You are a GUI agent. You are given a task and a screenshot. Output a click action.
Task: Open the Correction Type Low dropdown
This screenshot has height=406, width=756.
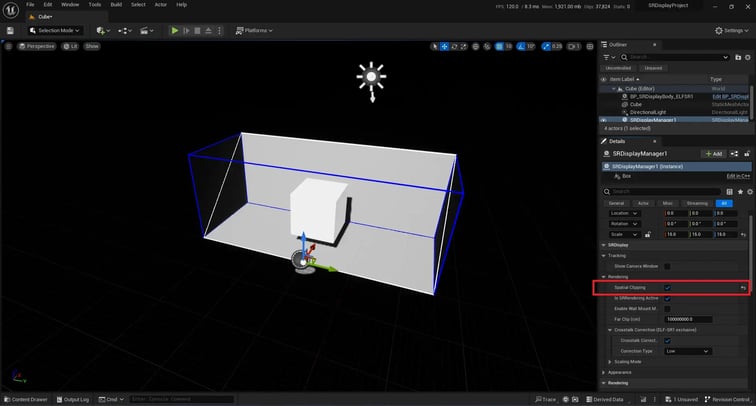point(688,352)
